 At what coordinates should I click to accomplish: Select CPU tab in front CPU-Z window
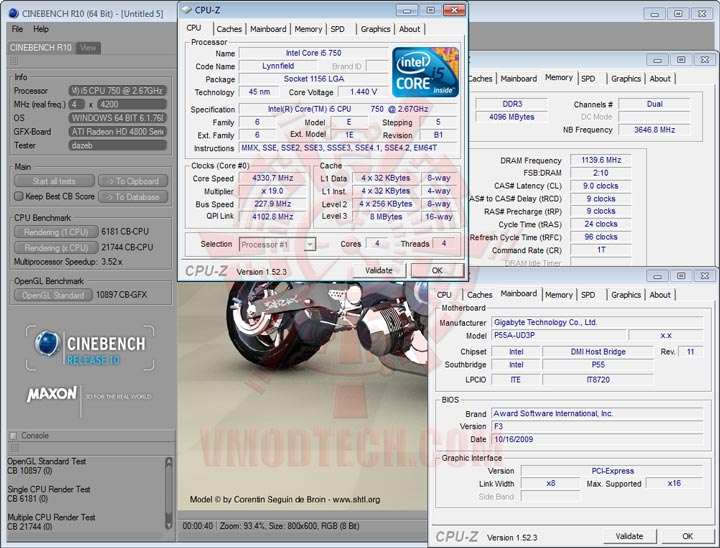[194, 28]
